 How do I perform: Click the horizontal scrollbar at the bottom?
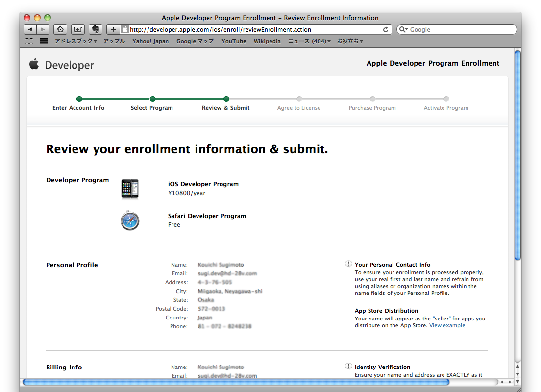pos(235,382)
